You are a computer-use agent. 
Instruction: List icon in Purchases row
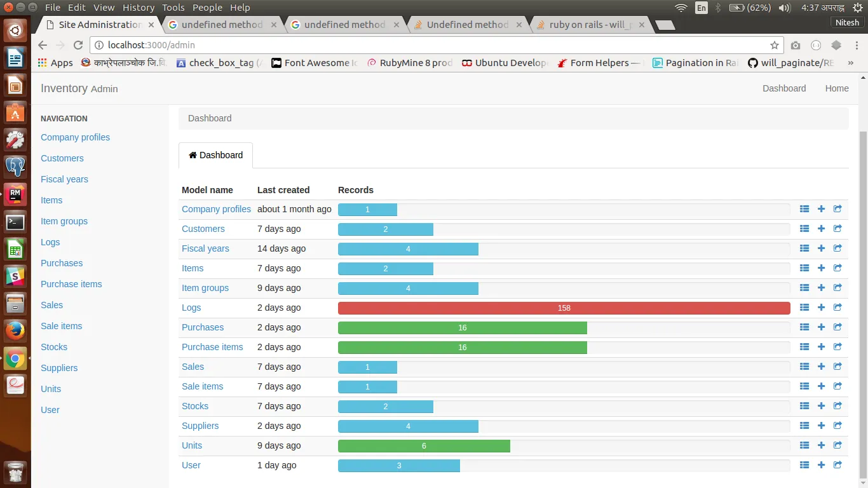tap(804, 327)
